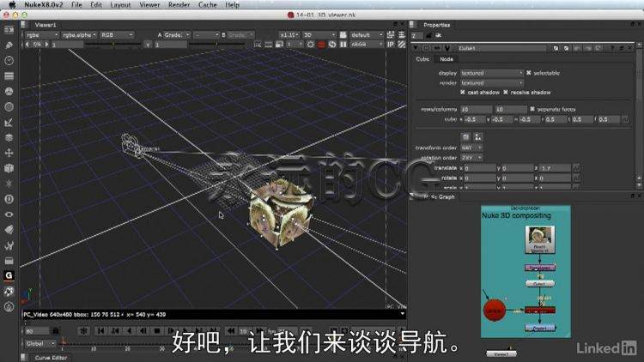Click the gamma slider in viewer
This screenshot has width=644, height=362.
point(216,45)
